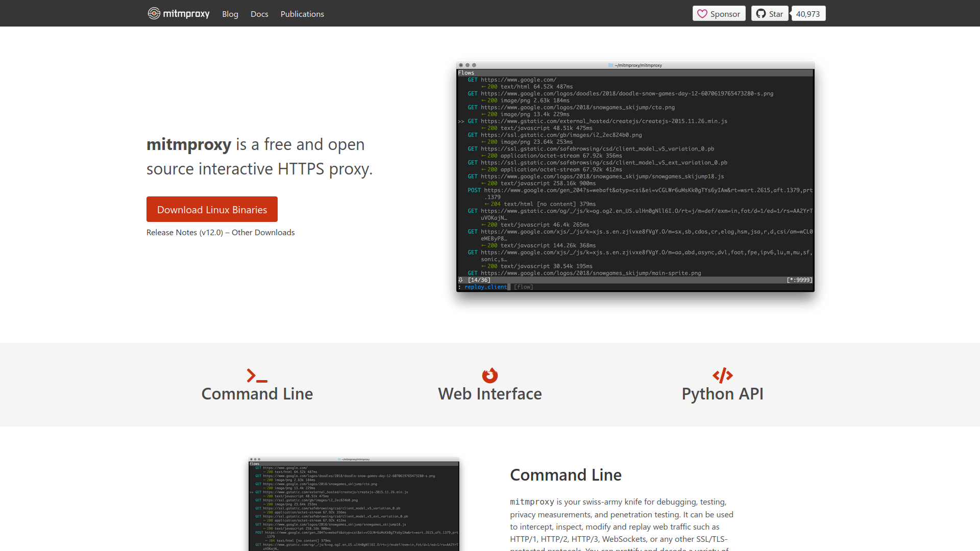The height and width of the screenshot is (551, 980).
Task: Click the folder icon atop the lower terminal screenshot
Action: click(x=339, y=459)
